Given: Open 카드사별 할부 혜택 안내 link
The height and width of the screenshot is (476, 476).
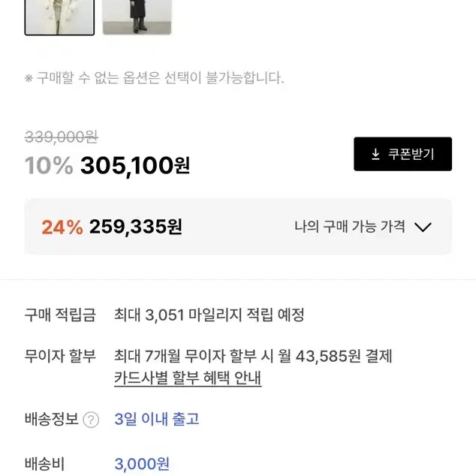Looking at the screenshot, I should [x=188, y=378].
